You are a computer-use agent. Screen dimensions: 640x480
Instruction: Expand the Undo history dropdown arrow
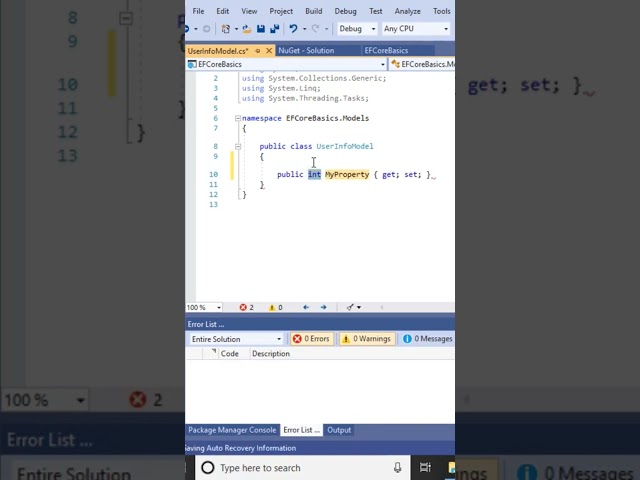click(304, 29)
